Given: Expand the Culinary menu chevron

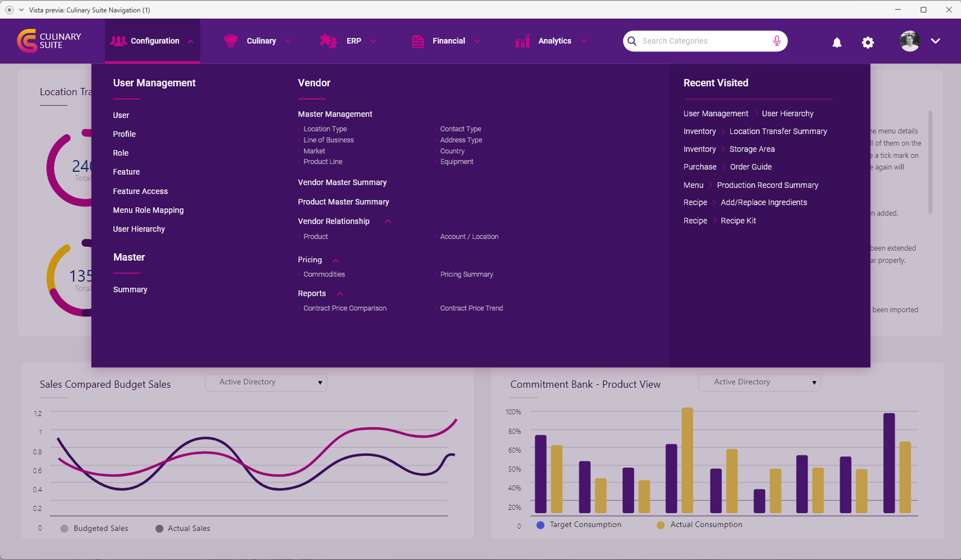Looking at the screenshot, I should point(288,42).
